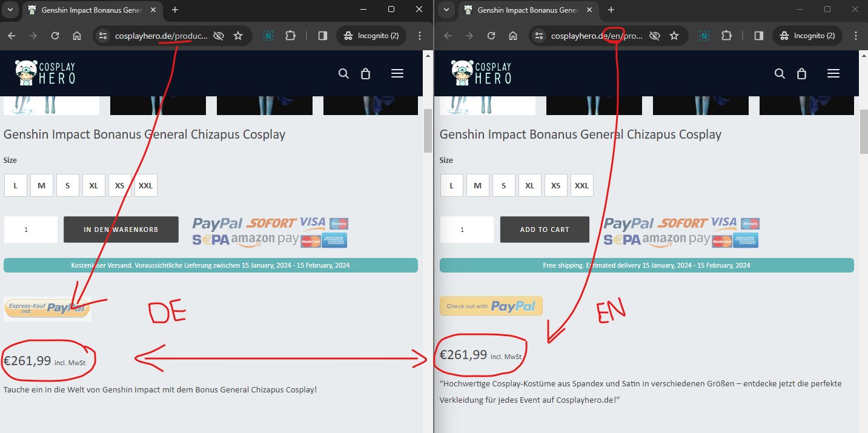Open search in left window's Cosplay Hero header
Image resolution: width=868 pixels, height=433 pixels.
[x=343, y=73]
